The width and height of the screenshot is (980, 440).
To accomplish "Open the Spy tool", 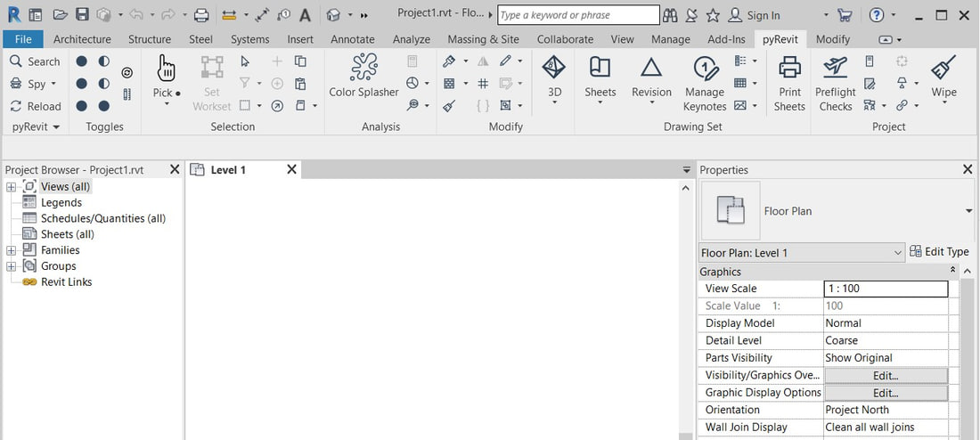I will coord(32,84).
